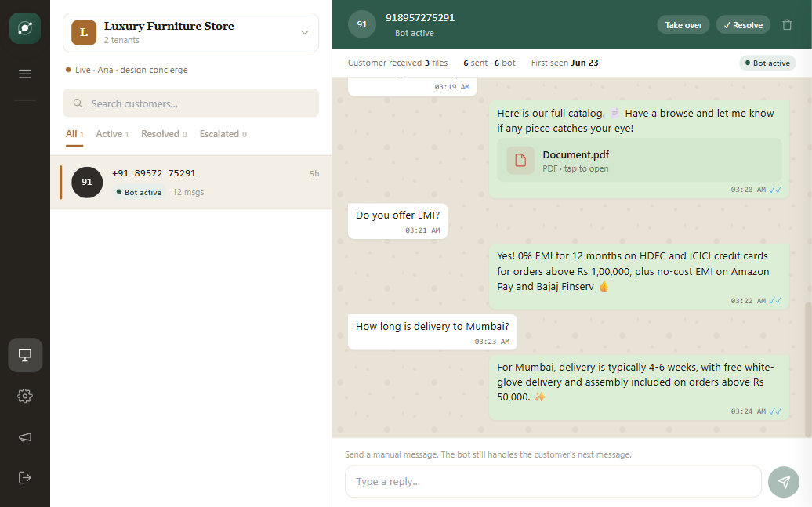Click the Take over button
This screenshot has height=507, width=812.
pyautogui.click(x=683, y=25)
